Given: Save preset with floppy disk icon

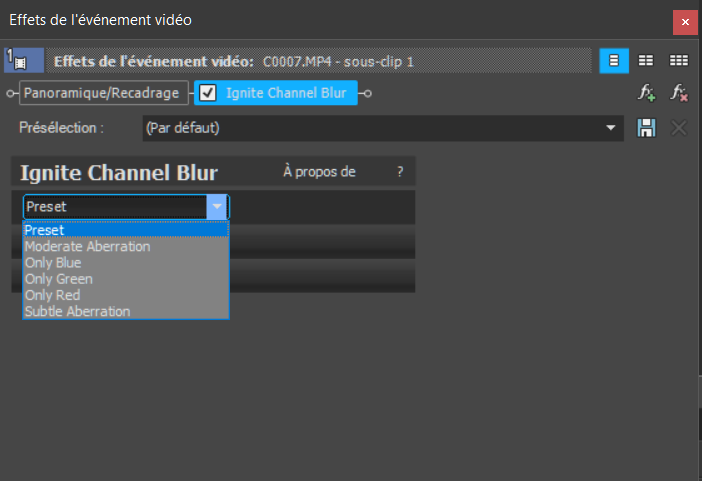Looking at the screenshot, I should (646, 128).
